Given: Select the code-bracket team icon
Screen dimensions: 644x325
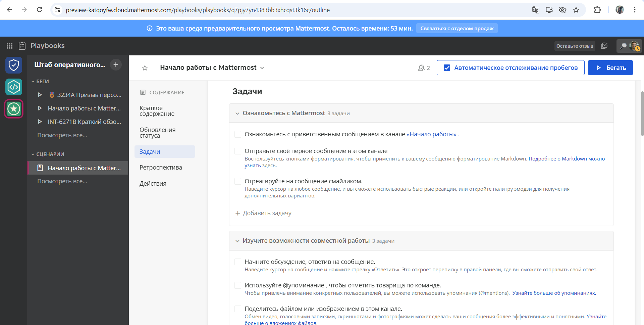Looking at the screenshot, I should tap(14, 87).
